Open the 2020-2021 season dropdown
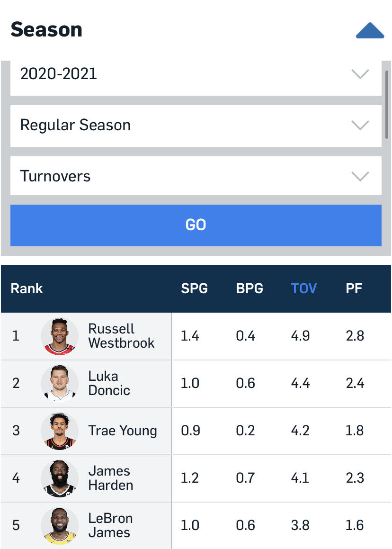This screenshot has height=549, width=392. click(x=196, y=74)
